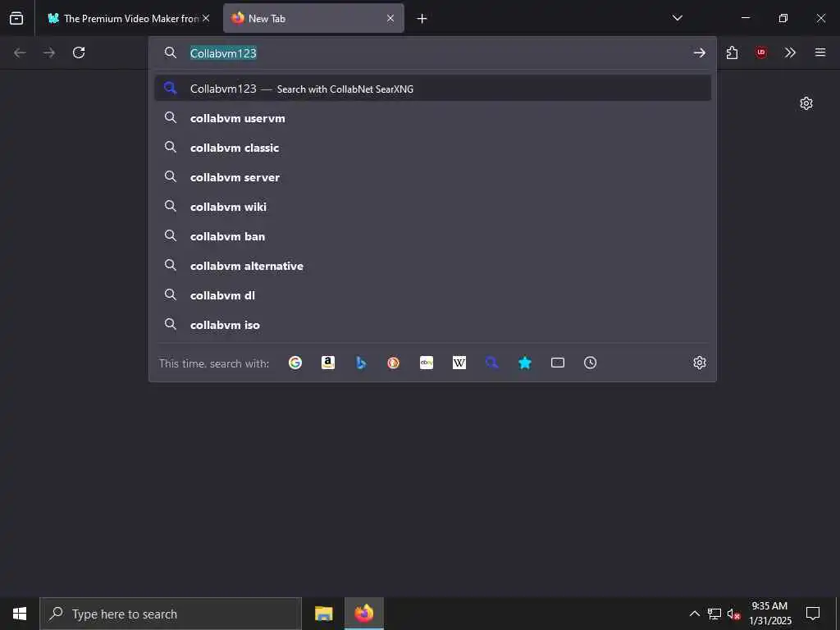Search Collabvm123 with CollabNet SearXNG
This screenshot has height=630, width=840.
pos(432,89)
